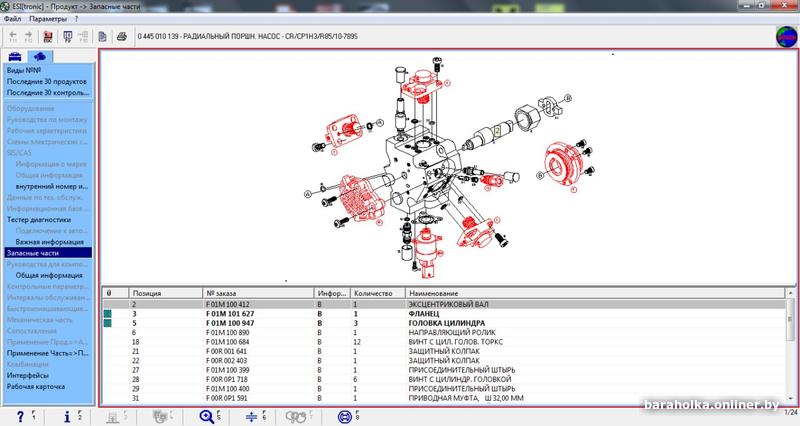Select row ВИНТ С ЦИЛИНДР. ГОЛОВКОЙ
The image size is (800, 426).
pos(444,380)
